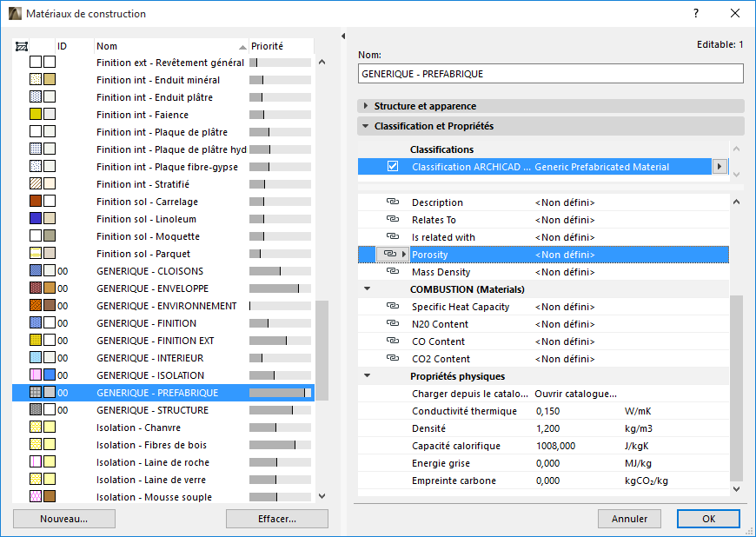Click the help question mark button
Image resolution: width=756 pixels, height=537 pixels.
point(696,14)
